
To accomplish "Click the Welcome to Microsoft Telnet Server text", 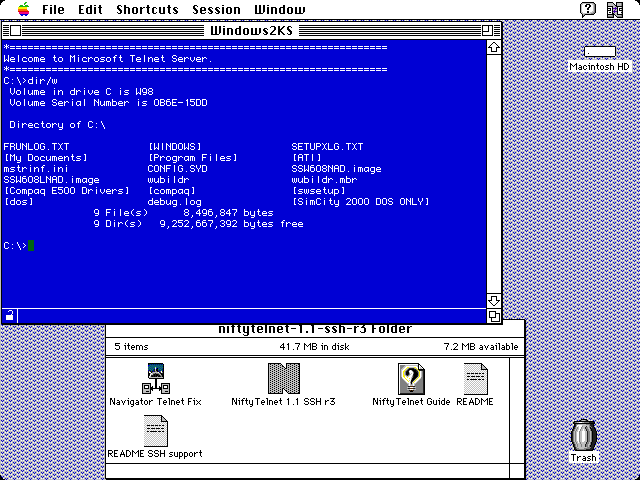I will [108, 58].
